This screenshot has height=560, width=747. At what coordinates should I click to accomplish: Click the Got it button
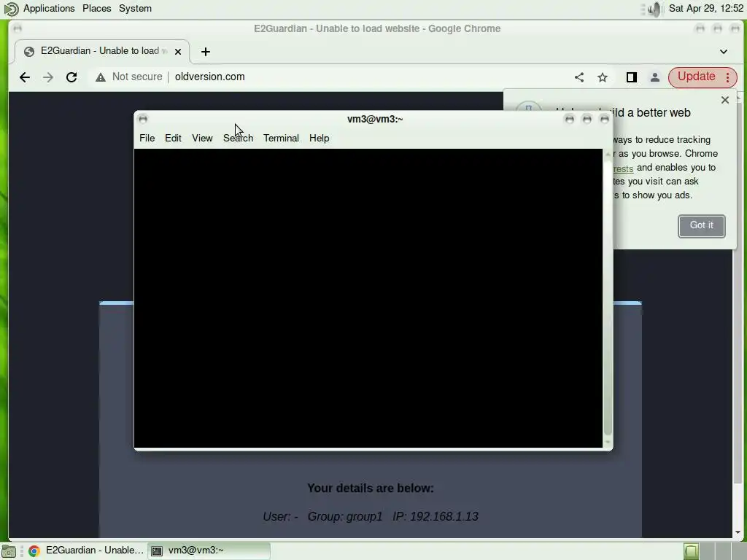(701, 226)
